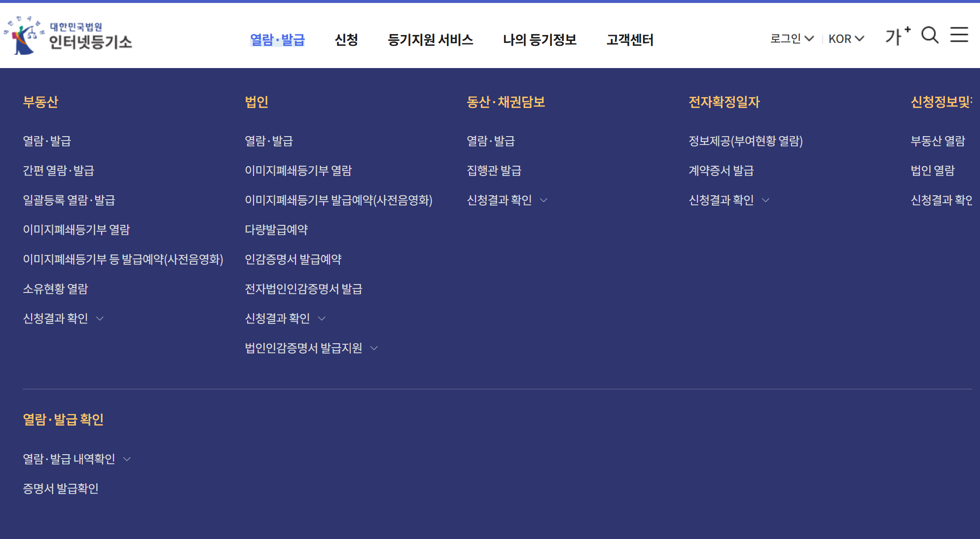Expand the 로그인 dropdown
The image size is (980, 539).
[x=792, y=38]
